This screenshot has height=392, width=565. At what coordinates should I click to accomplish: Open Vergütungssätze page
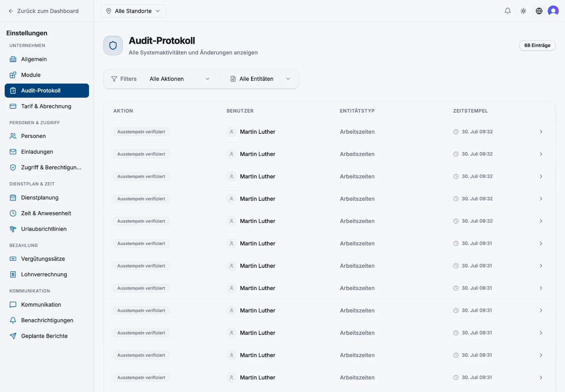(x=47, y=259)
